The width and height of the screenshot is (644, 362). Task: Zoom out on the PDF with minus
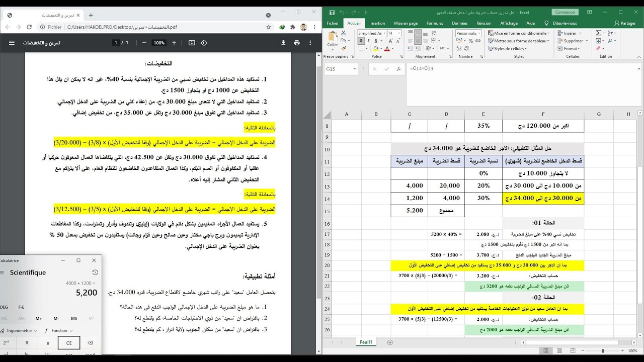144,43
